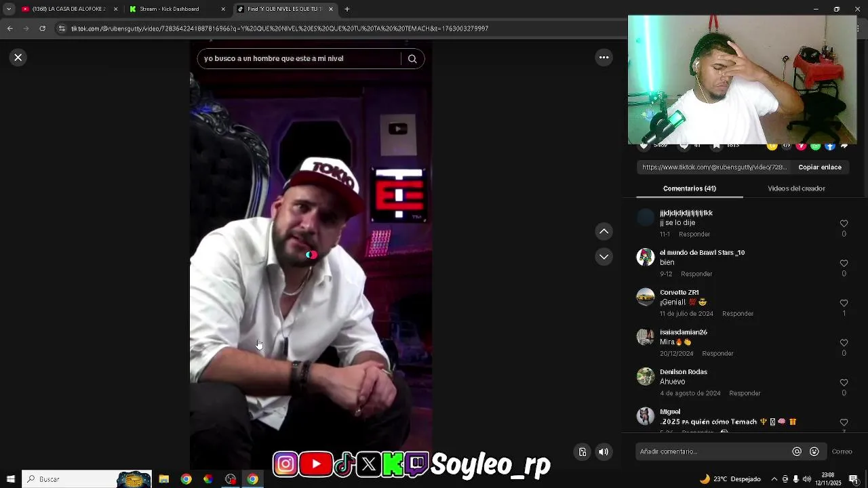Open the notification center icon
The width and height of the screenshot is (868, 488).
coord(854,479)
